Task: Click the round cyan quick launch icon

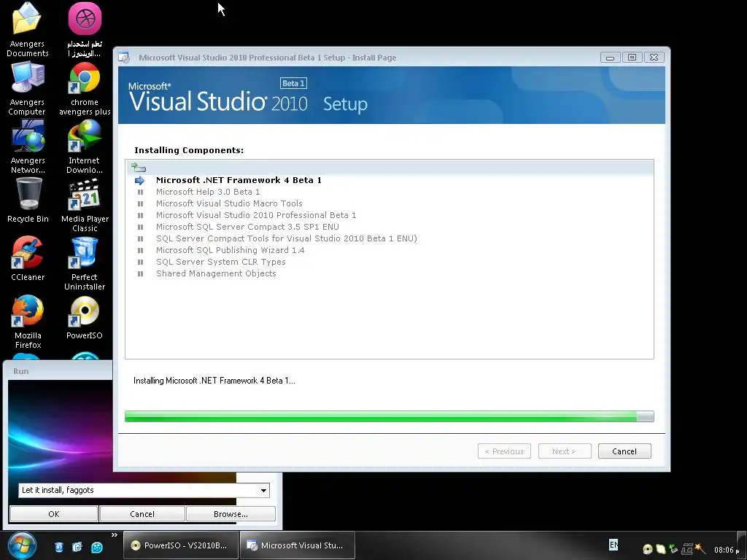Action: [97, 547]
